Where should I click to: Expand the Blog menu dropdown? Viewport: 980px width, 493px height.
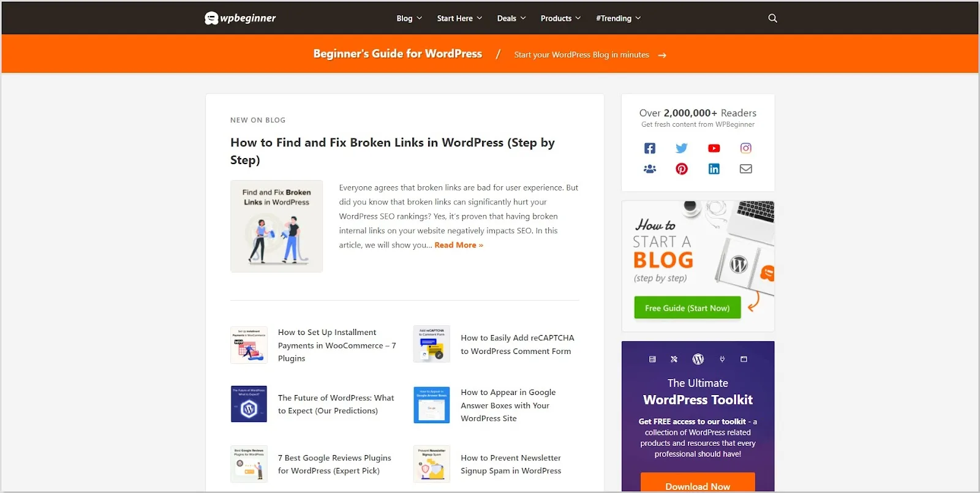[409, 18]
